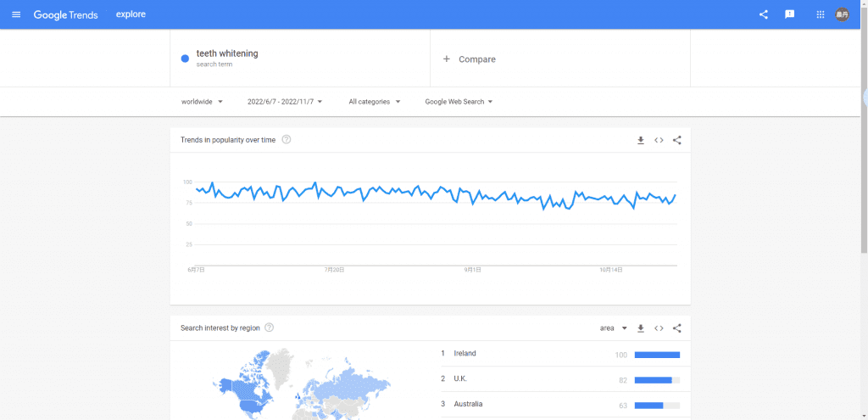Share the search interest by region card

pyautogui.click(x=676, y=328)
